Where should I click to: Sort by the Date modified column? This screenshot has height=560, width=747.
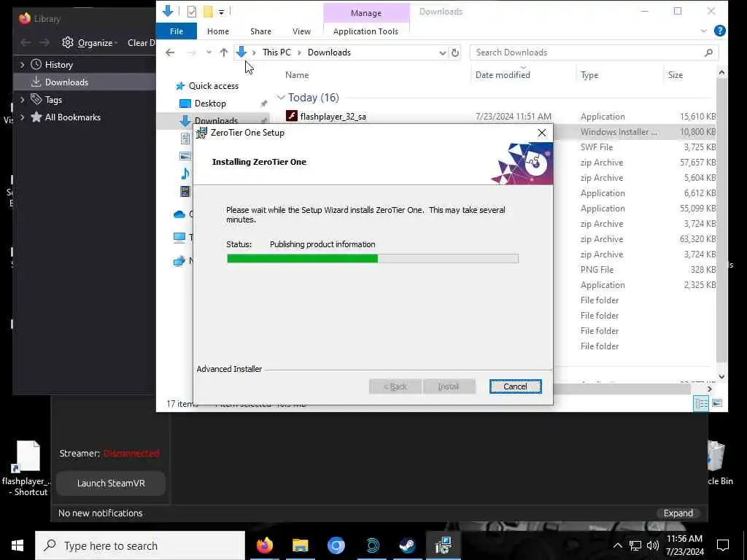[x=503, y=75]
